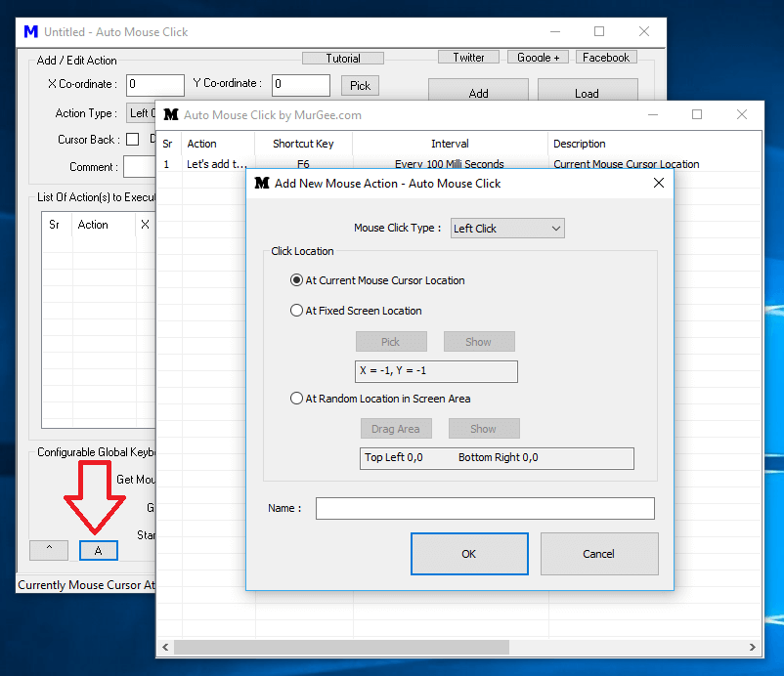Image resolution: width=784 pixels, height=676 pixels.
Task: Open the Tutorial
Action: tap(342, 58)
